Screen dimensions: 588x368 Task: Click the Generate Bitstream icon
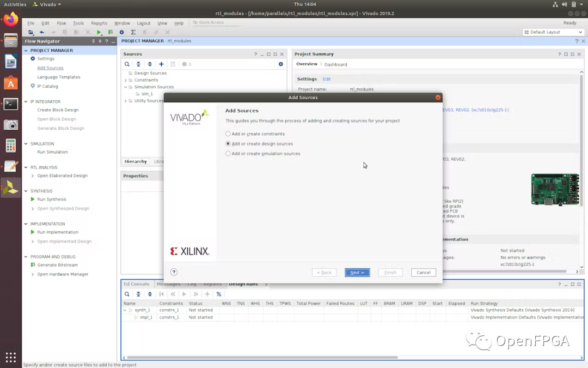click(33, 265)
